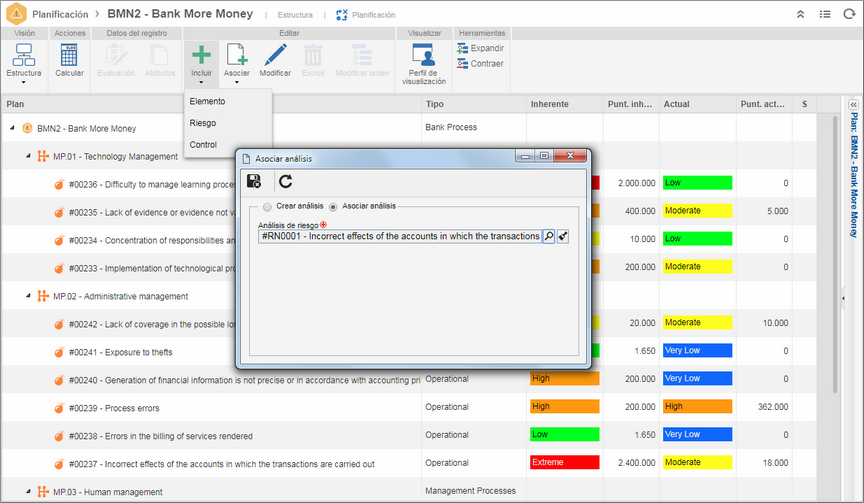
Task: Click the Punt. act... column header
Action: click(764, 104)
